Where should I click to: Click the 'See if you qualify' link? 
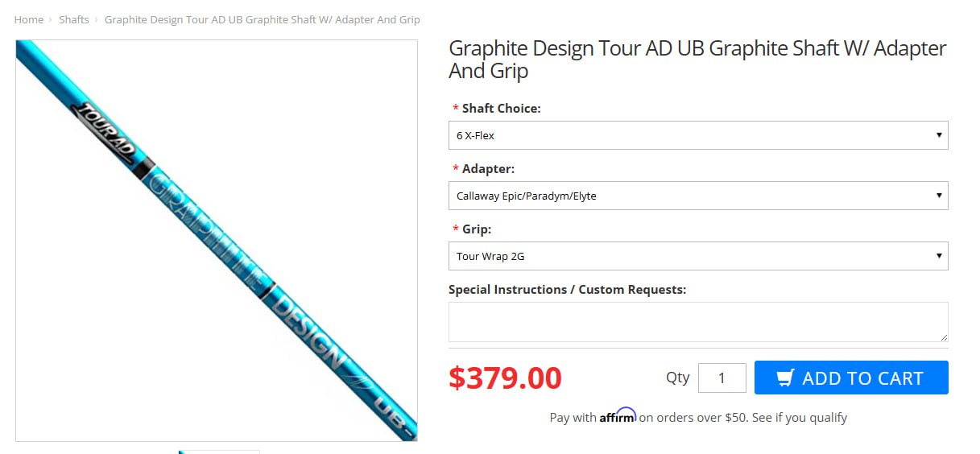click(799, 417)
